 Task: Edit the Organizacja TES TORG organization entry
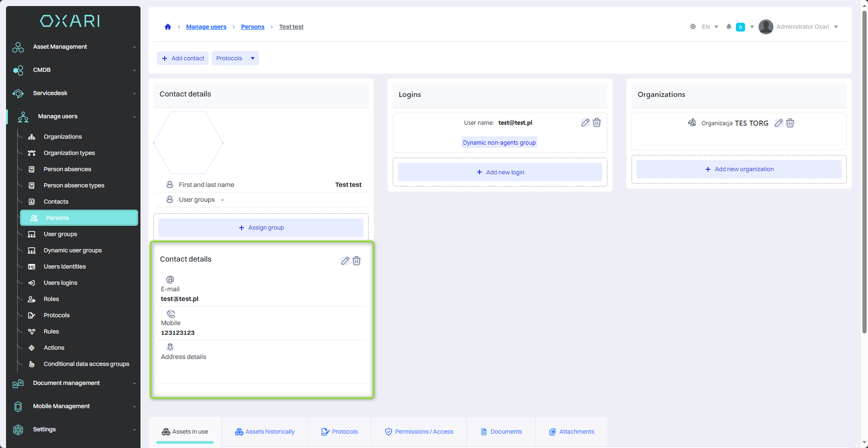[779, 123]
